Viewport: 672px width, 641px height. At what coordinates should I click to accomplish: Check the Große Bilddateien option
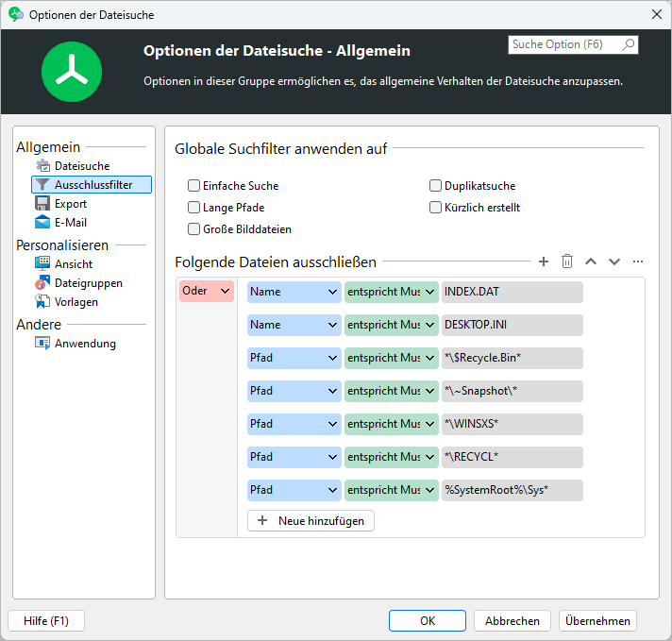tap(194, 229)
